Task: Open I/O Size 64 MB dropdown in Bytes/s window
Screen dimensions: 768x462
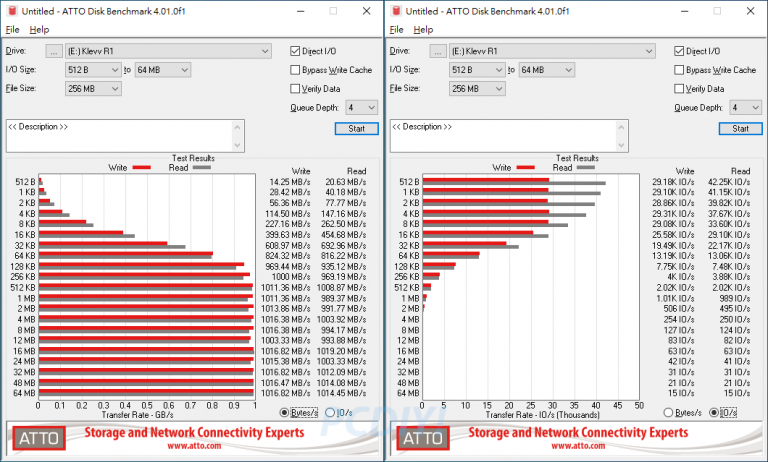Action: (163, 70)
